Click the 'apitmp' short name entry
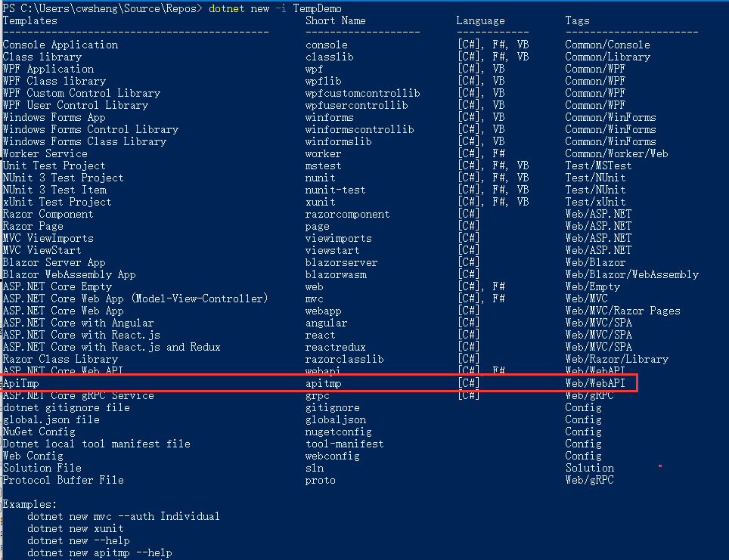The image size is (729, 560). coord(323,383)
